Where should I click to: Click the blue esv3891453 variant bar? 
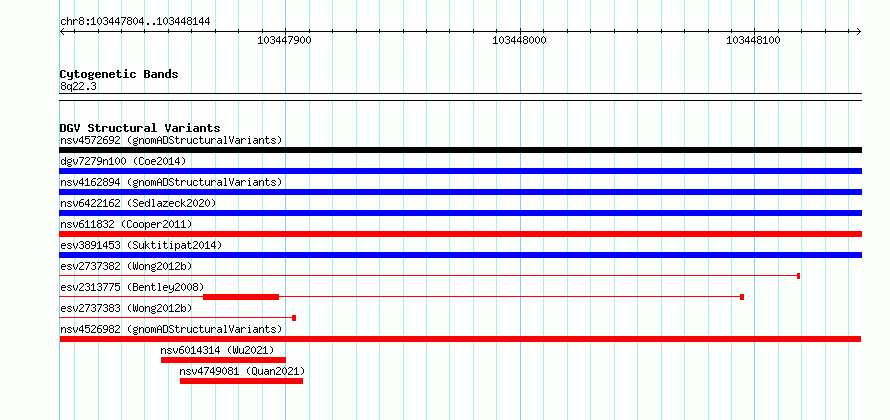[x=460, y=255]
